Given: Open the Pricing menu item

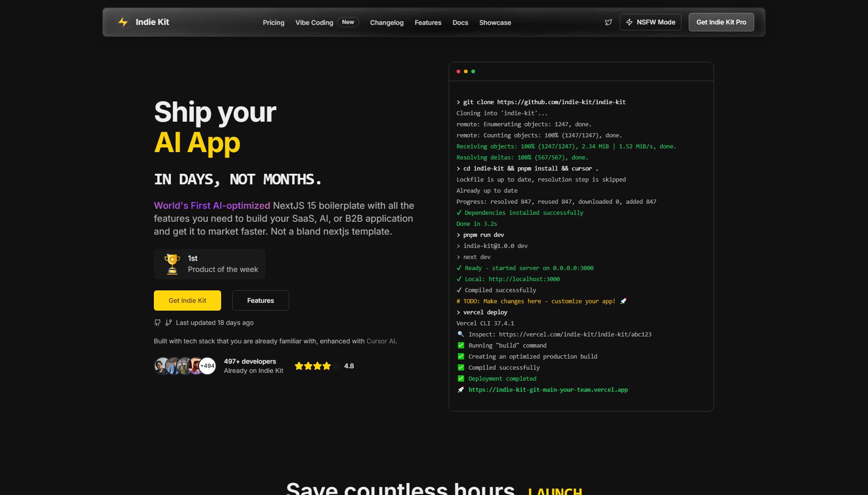Looking at the screenshot, I should pyautogui.click(x=273, y=23).
